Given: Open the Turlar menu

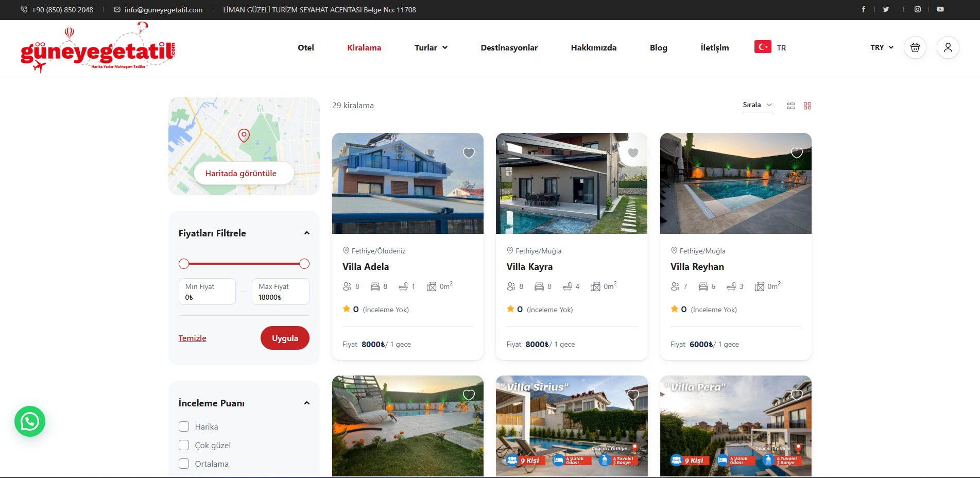Looking at the screenshot, I should (431, 48).
